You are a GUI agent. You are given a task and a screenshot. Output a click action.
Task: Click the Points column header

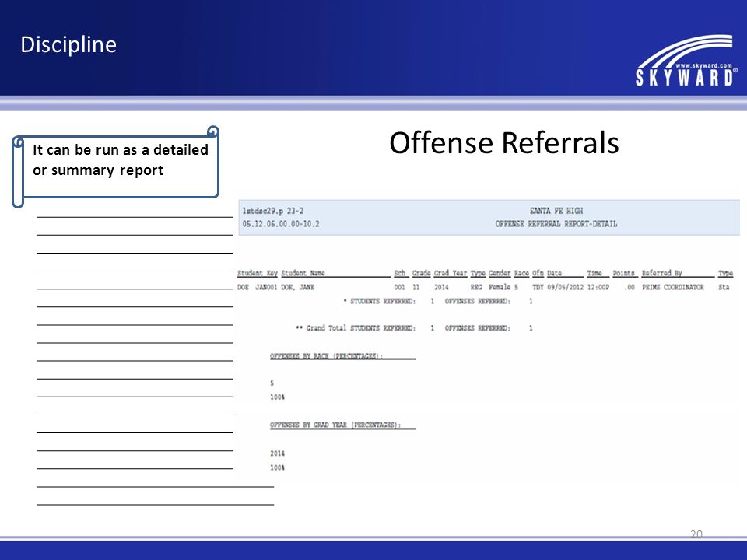coord(623,273)
